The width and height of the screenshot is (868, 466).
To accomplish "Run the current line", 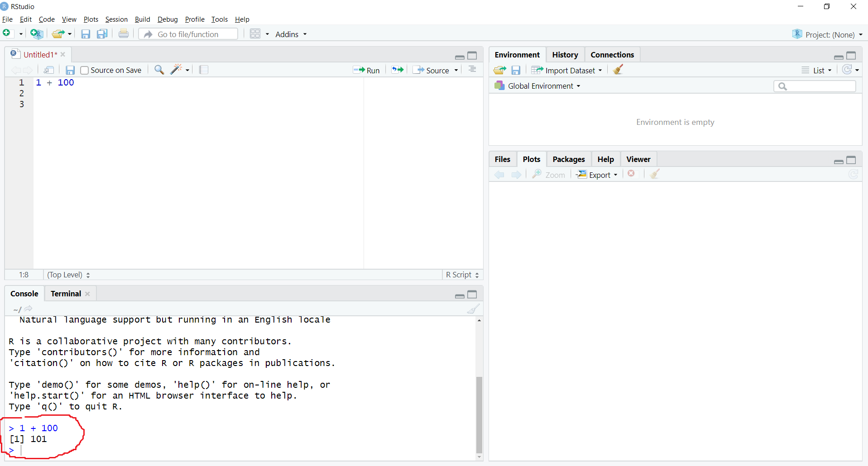I will (367, 70).
